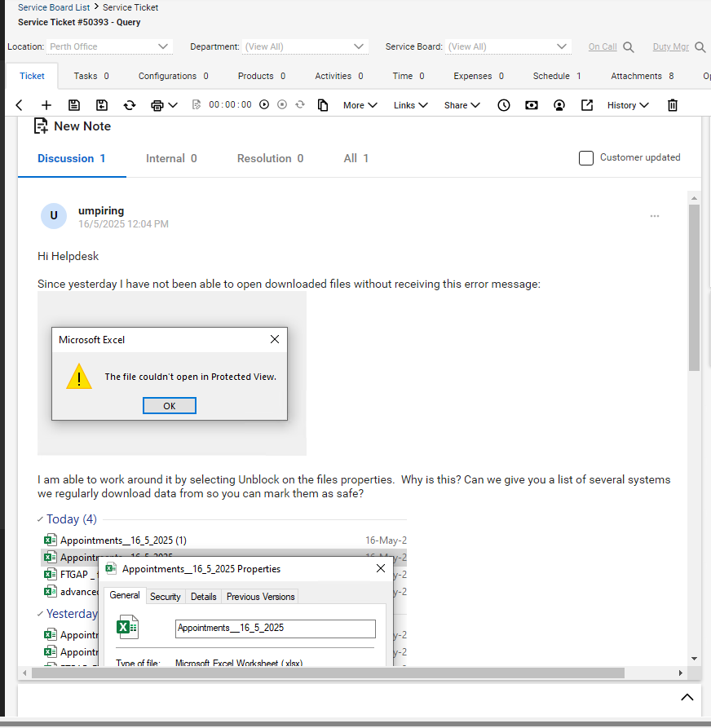Screen dimensions: 711x728
Task: Click the horizontal scroll left arrow
Action: click(24, 673)
